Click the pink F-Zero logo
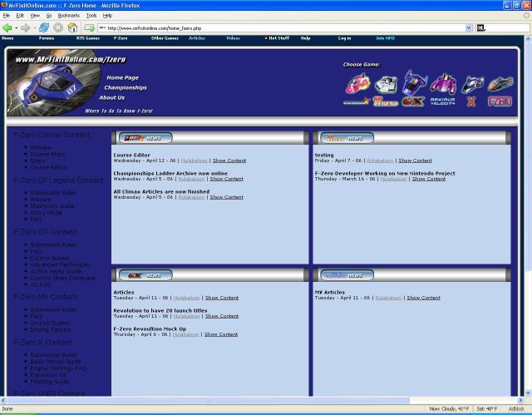Viewport: 532px width, 415px height. [500, 101]
